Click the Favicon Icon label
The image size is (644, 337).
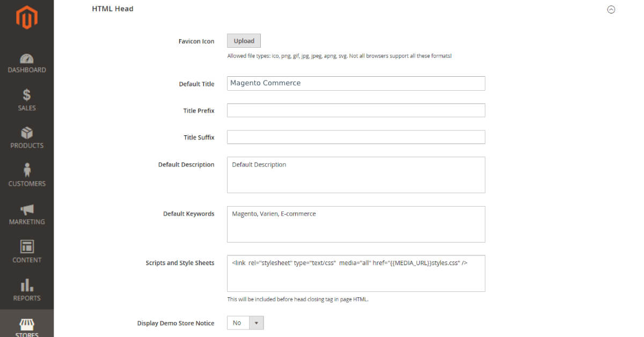pyautogui.click(x=196, y=41)
